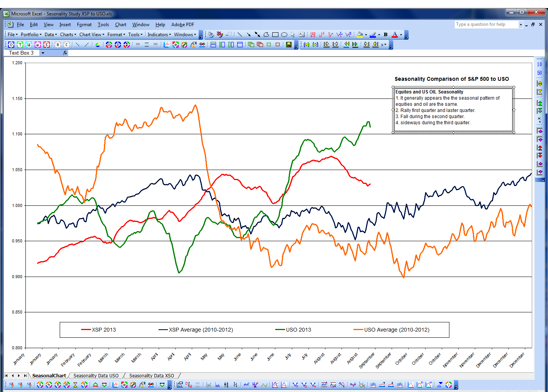Expand the Indicators dropdown
548x392 pixels.
click(x=159, y=35)
